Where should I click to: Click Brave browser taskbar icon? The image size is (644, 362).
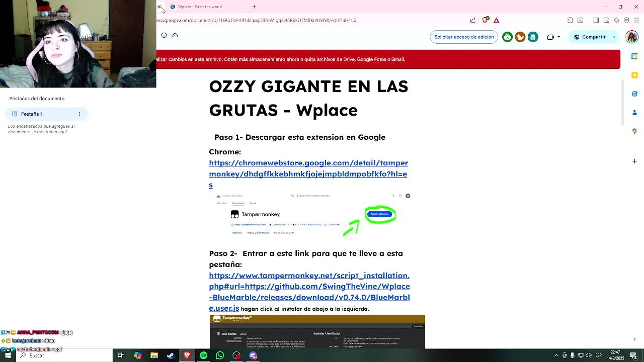pos(187,355)
